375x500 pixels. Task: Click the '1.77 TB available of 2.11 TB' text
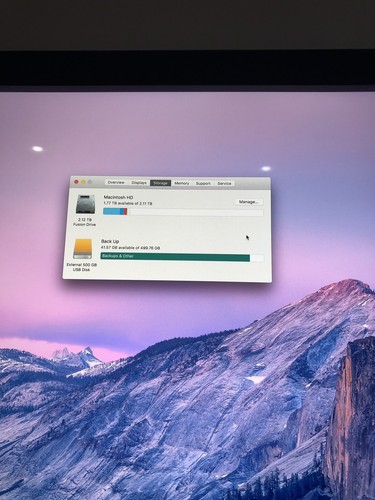tap(128, 203)
